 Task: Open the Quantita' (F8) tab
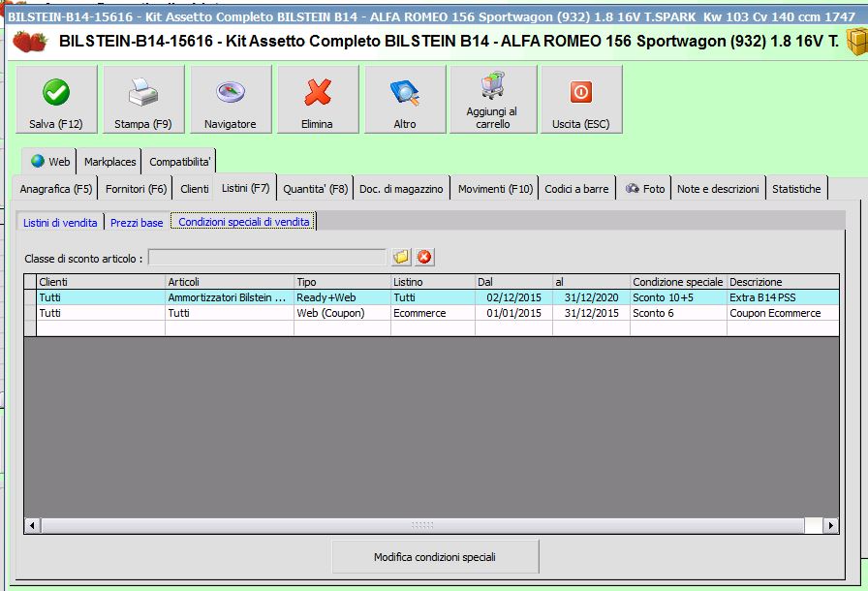point(316,189)
